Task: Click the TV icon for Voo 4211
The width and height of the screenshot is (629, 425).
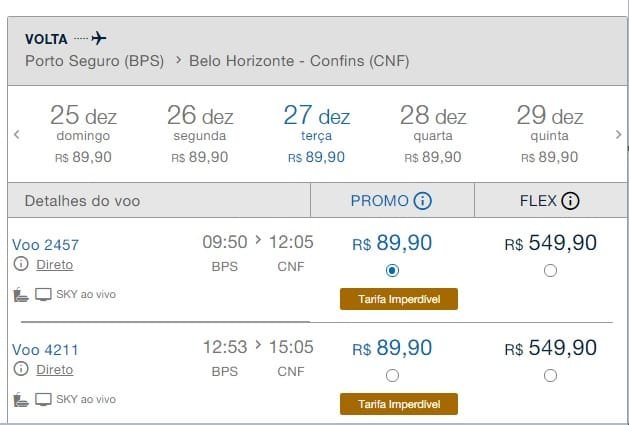Action: click(43, 400)
